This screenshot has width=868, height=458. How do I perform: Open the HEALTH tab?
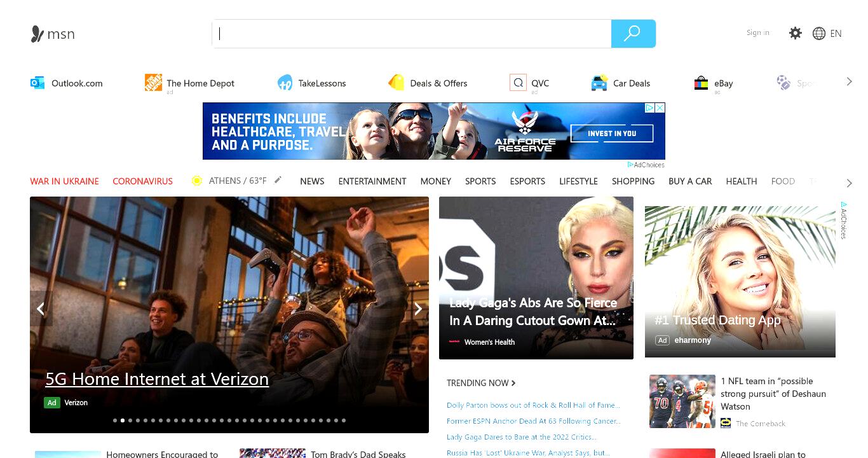742,181
